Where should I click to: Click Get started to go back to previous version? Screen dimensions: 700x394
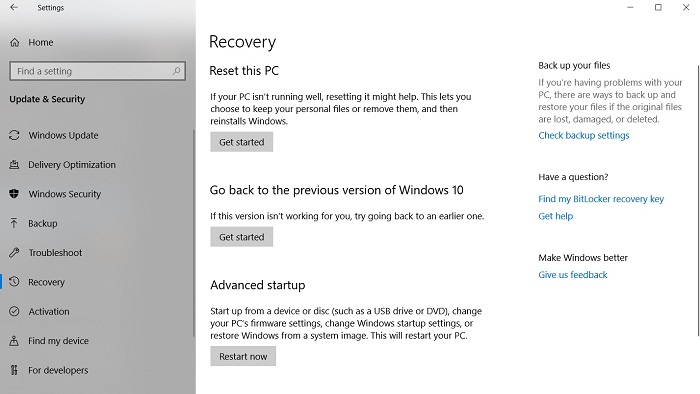(242, 237)
